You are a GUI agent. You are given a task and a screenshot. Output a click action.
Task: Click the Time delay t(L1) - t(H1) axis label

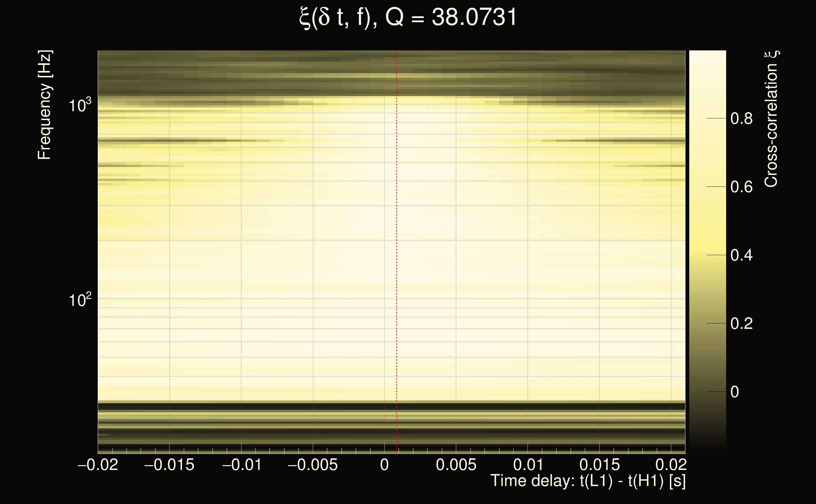tap(588, 481)
